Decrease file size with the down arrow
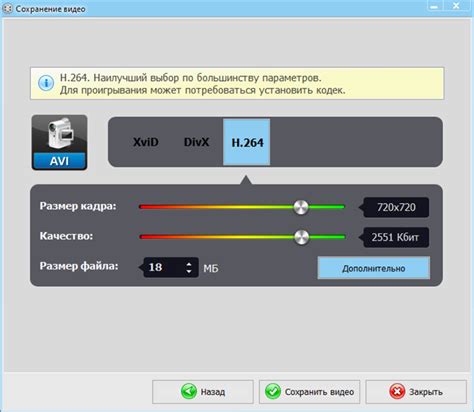The image size is (474, 412). [189, 271]
